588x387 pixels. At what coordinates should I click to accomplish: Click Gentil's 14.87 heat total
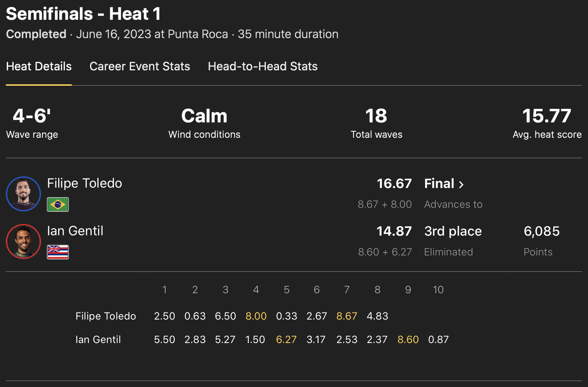pos(394,231)
